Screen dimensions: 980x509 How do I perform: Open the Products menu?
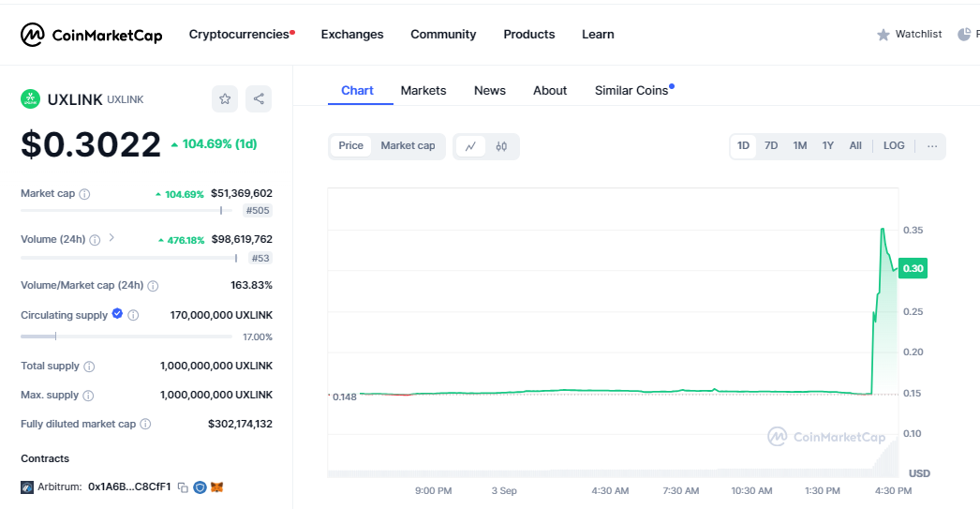tap(529, 35)
